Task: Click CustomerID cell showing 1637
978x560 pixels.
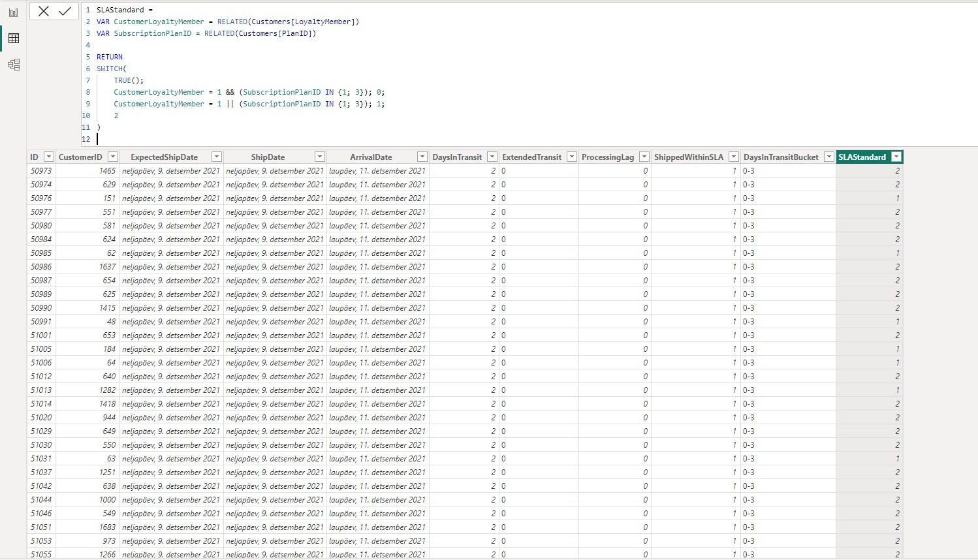Action: click(x=107, y=267)
